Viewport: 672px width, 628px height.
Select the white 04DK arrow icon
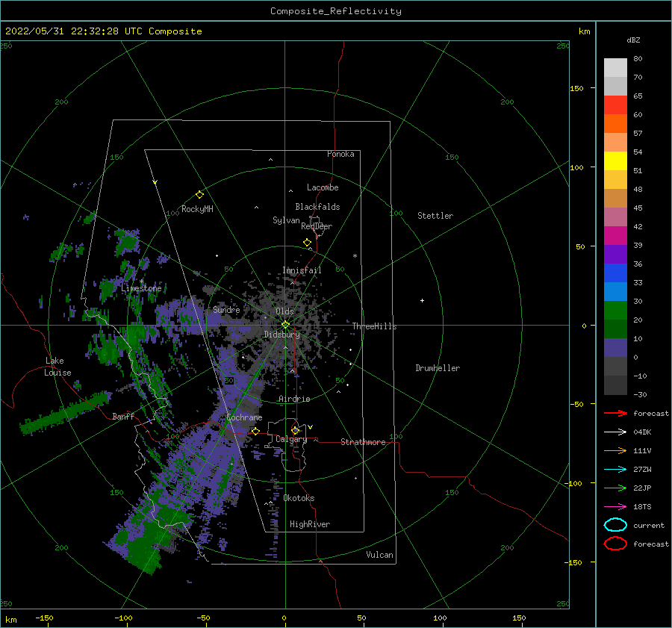pyautogui.click(x=615, y=432)
